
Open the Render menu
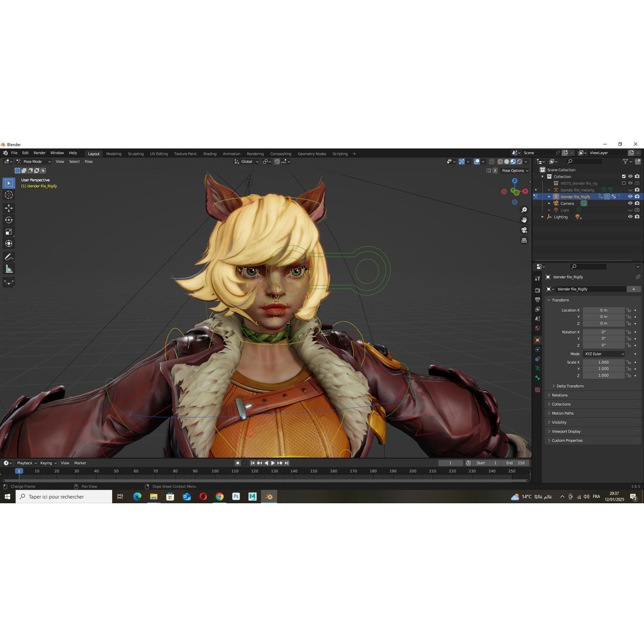[x=39, y=153]
